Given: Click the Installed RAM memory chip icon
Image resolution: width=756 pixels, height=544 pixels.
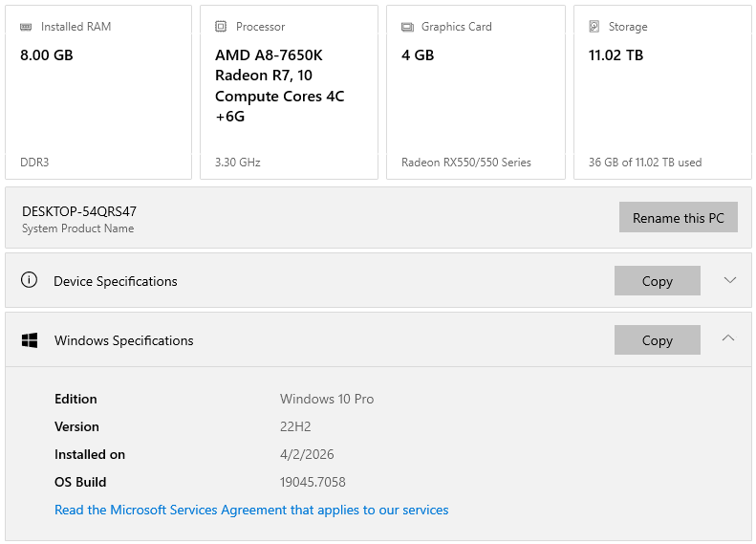Looking at the screenshot, I should (26, 27).
